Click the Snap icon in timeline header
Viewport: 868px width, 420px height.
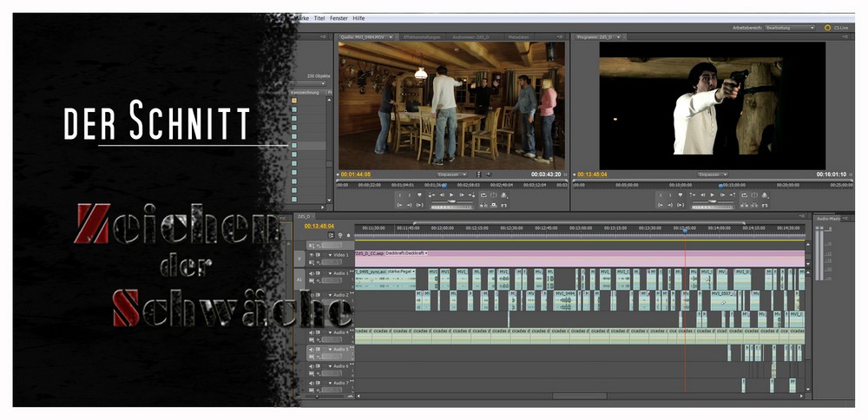[330, 235]
